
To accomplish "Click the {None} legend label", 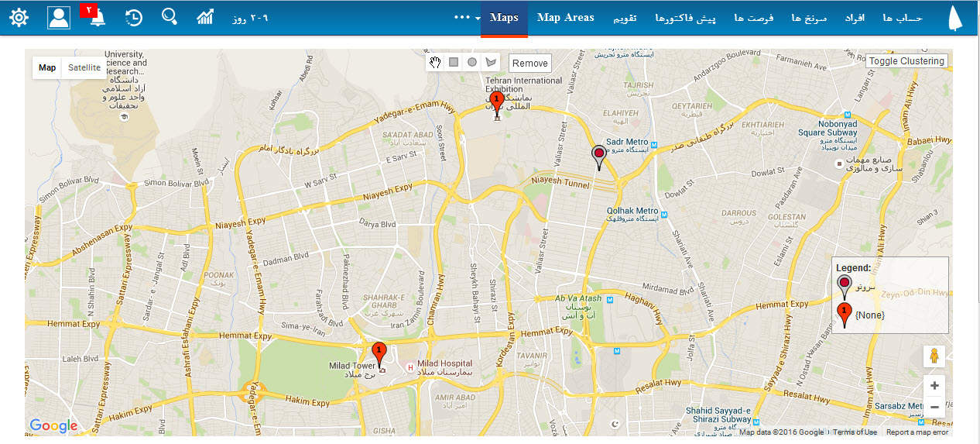I will click(x=870, y=315).
